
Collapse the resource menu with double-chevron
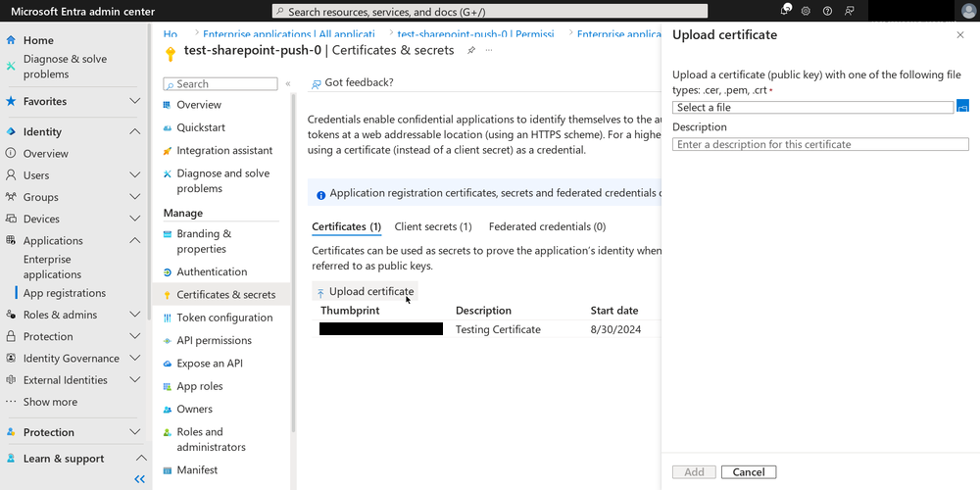[287, 83]
